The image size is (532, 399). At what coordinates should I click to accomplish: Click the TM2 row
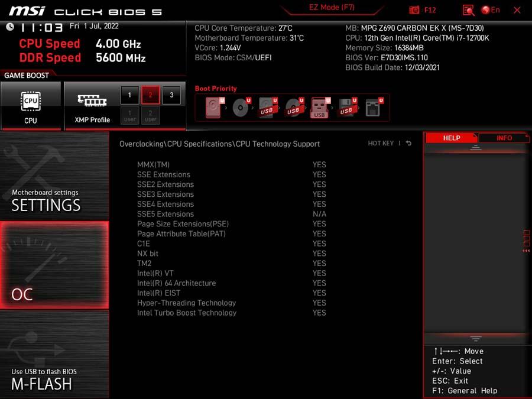[231, 263]
